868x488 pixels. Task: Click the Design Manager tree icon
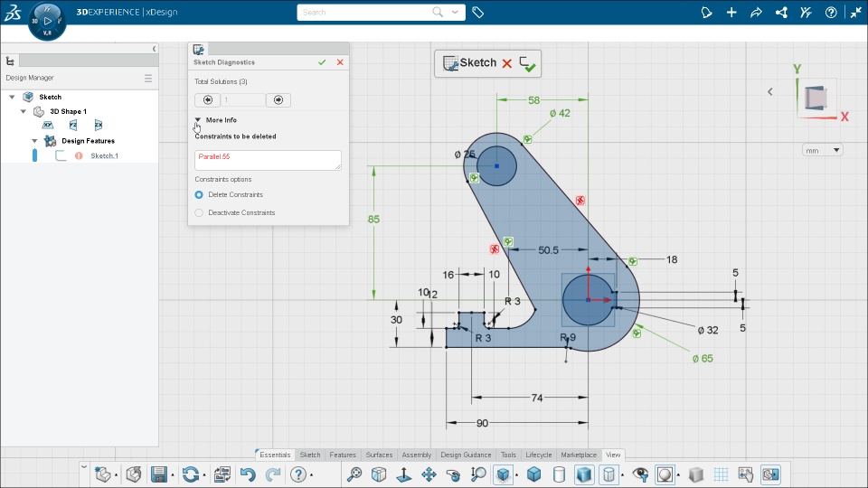click(10, 61)
